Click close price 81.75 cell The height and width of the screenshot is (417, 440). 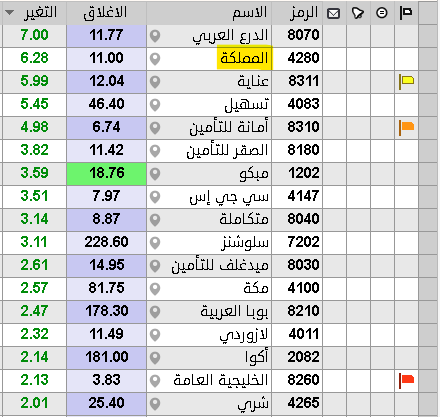click(x=106, y=289)
